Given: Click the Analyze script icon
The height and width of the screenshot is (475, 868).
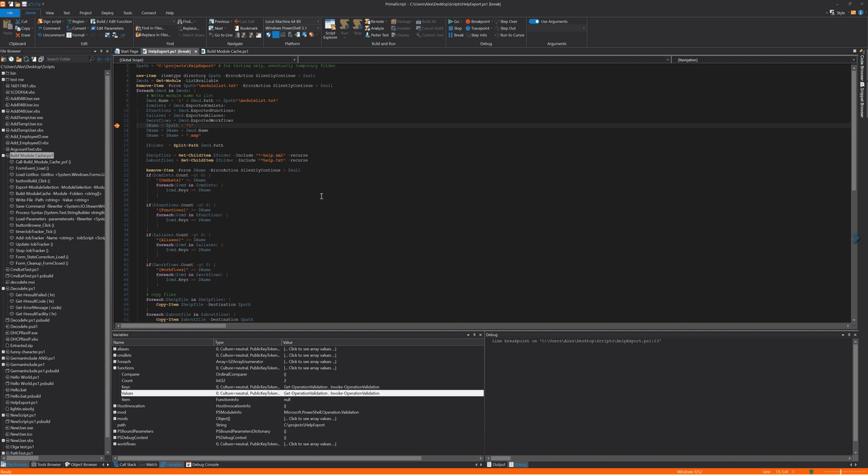Looking at the screenshot, I should coord(368,28).
